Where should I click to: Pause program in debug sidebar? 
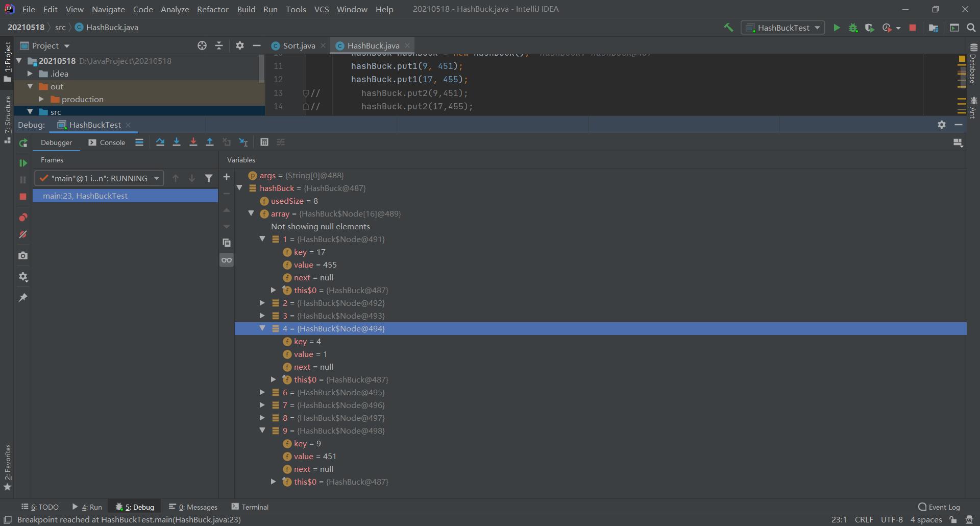tap(23, 180)
